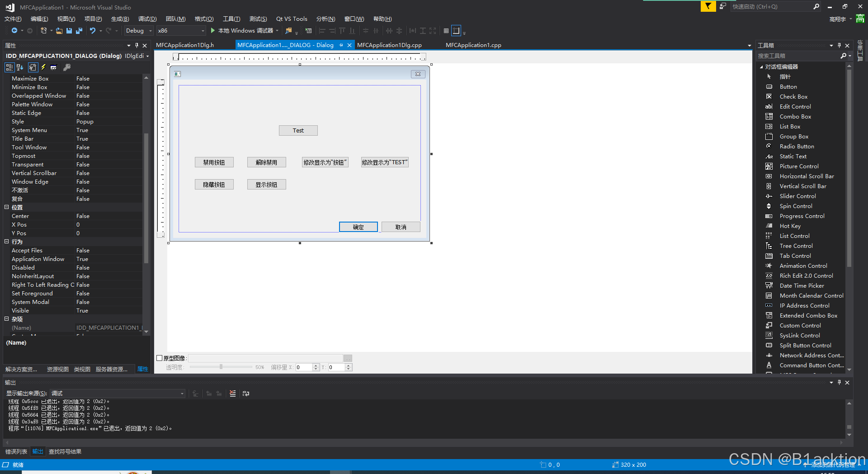Open Debug configuration dropdown
Viewport: 868px width, 474px height.
coord(138,31)
